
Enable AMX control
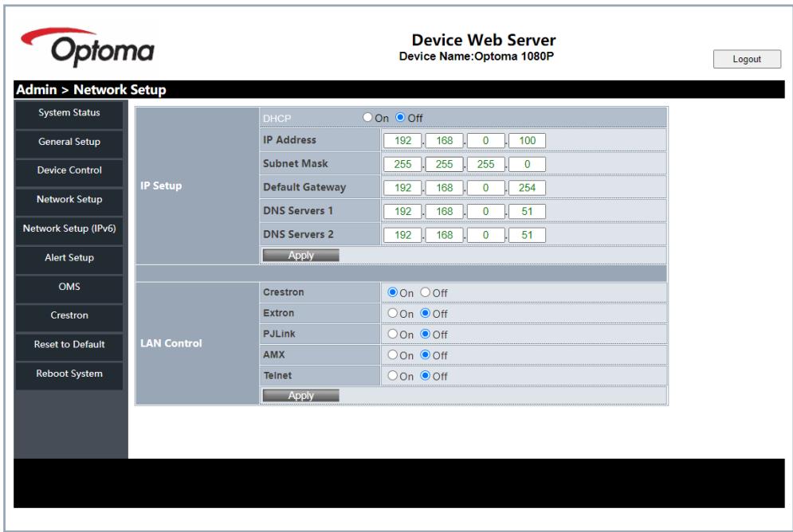(392, 354)
